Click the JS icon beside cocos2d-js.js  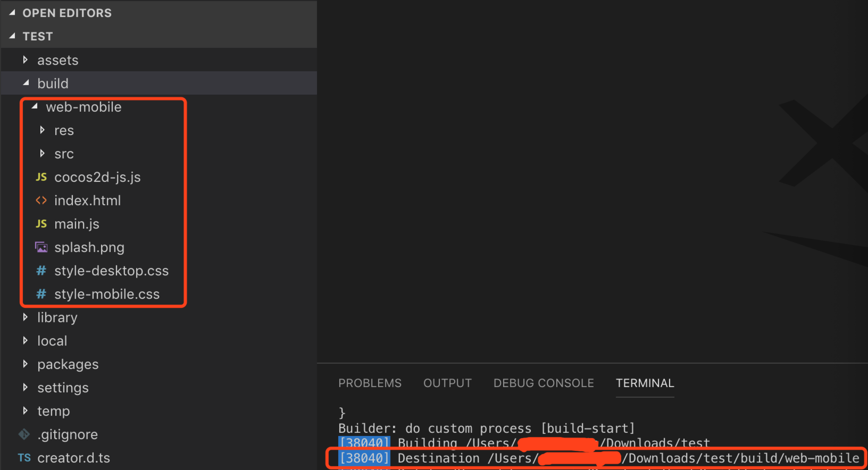pyautogui.click(x=41, y=177)
